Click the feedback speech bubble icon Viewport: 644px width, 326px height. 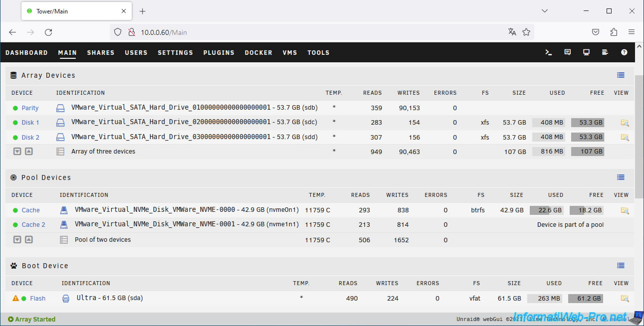tap(567, 52)
